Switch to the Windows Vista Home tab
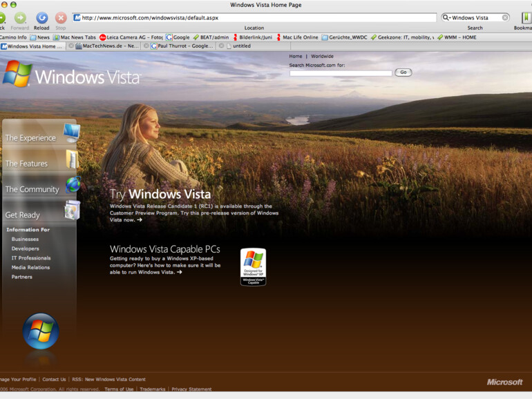Viewport: 532px width, 399px height. click(32, 46)
